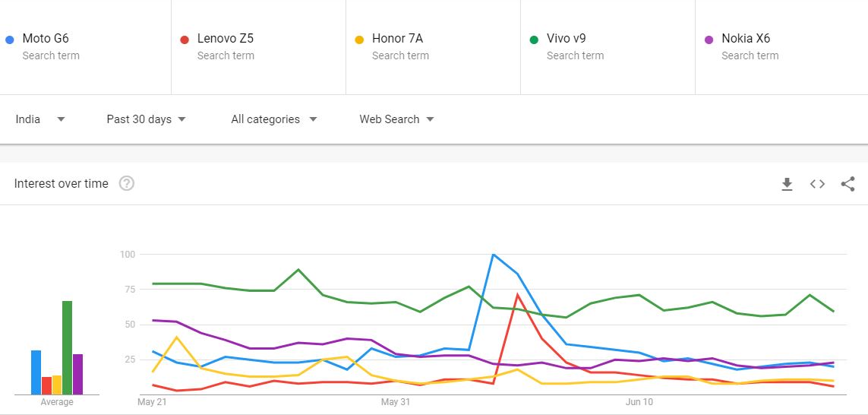Click the green Vivo v9 dot
The image size is (868, 415).
533,39
